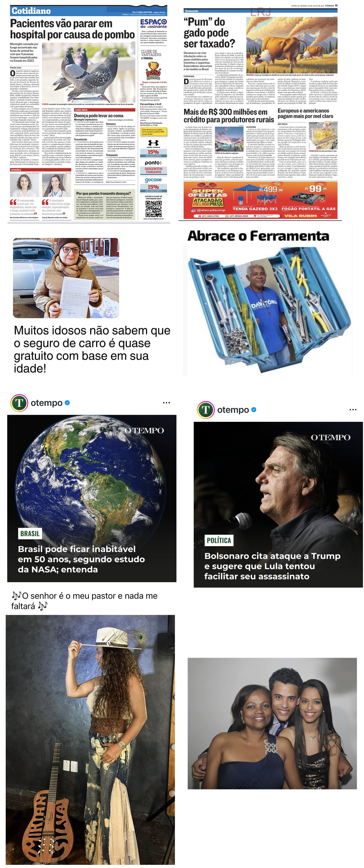Click the Earth photo from the NASA study post
The image size is (364, 868).
pos(92,498)
